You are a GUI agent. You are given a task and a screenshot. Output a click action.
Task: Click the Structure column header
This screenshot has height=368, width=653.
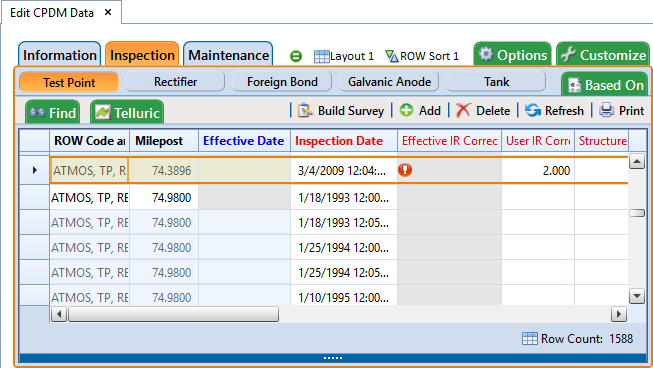click(601, 141)
